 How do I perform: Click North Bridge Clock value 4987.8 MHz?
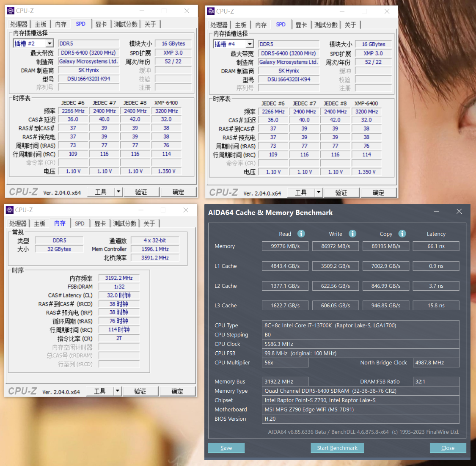(x=436, y=362)
